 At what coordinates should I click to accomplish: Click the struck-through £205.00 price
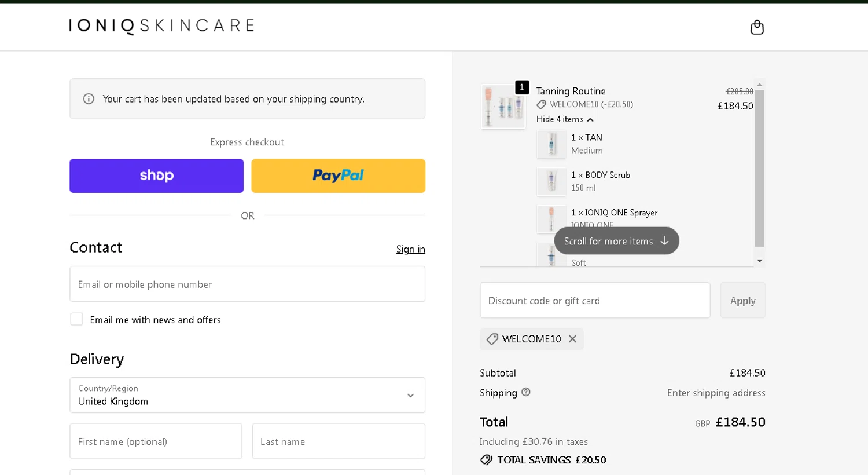tap(740, 92)
